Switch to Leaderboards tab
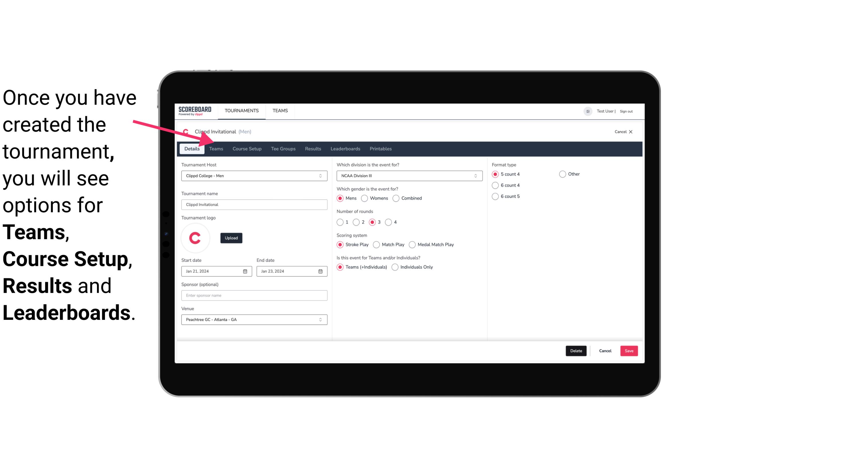The width and height of the screenshot is (868, 467). click(345, 148)
